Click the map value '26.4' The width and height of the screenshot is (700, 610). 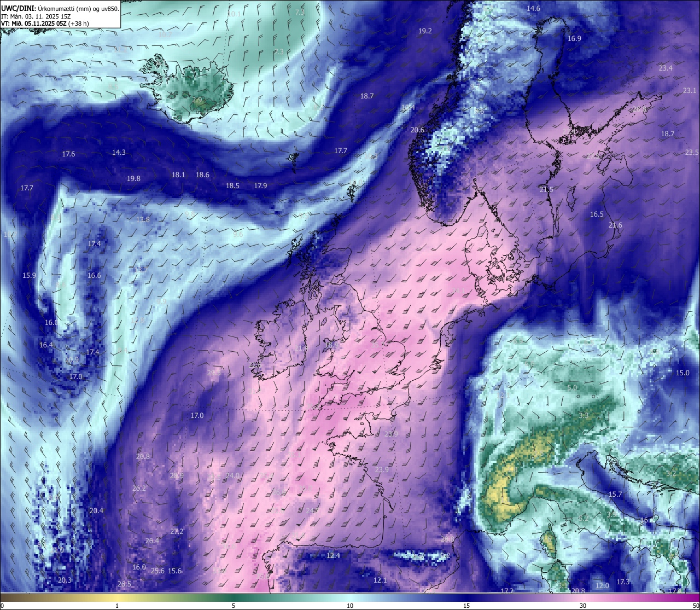152,541
